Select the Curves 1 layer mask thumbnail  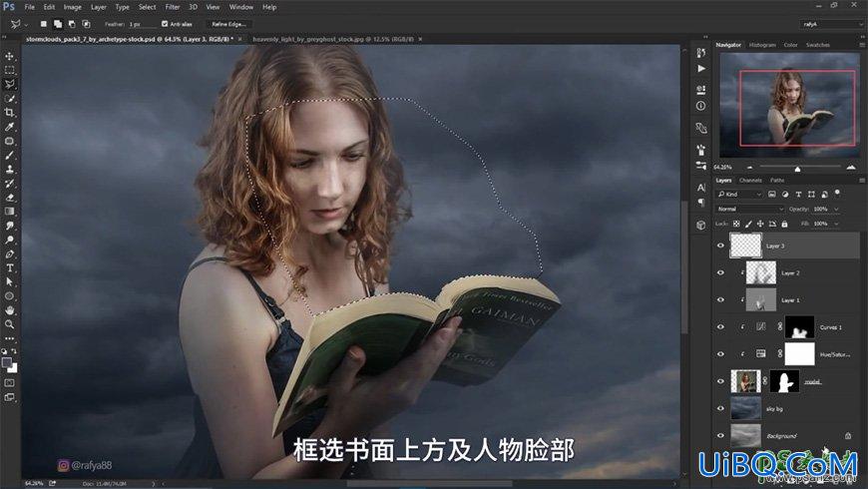point(800,326)
